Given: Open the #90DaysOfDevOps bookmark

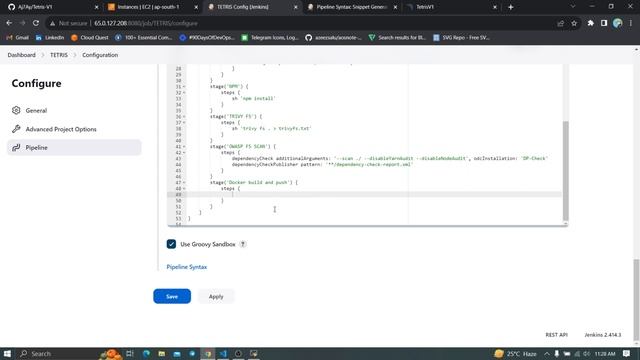Looking at the screenshot, I should (x=207, y=38).
